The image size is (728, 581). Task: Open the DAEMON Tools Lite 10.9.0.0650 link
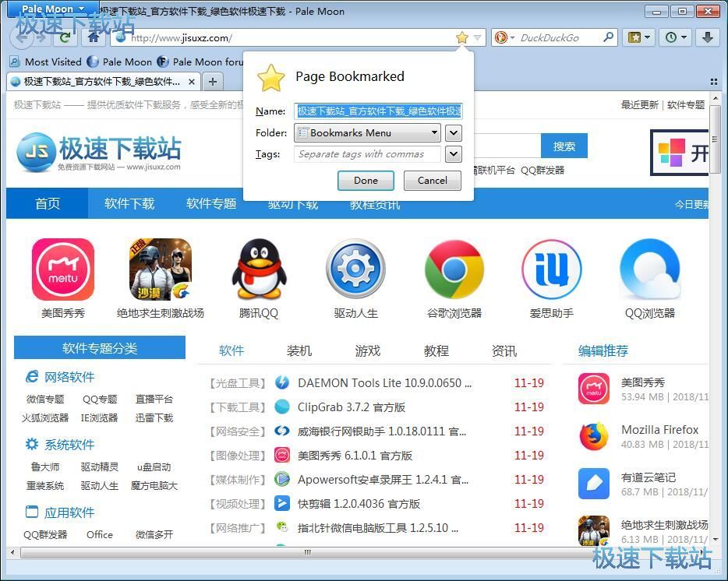[384, 383]
